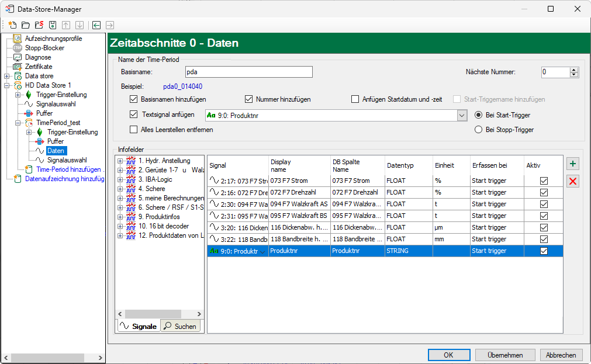Click the green plus add infofield icon
The width and height of the screenshot is (591, 364).
(573, 165)
